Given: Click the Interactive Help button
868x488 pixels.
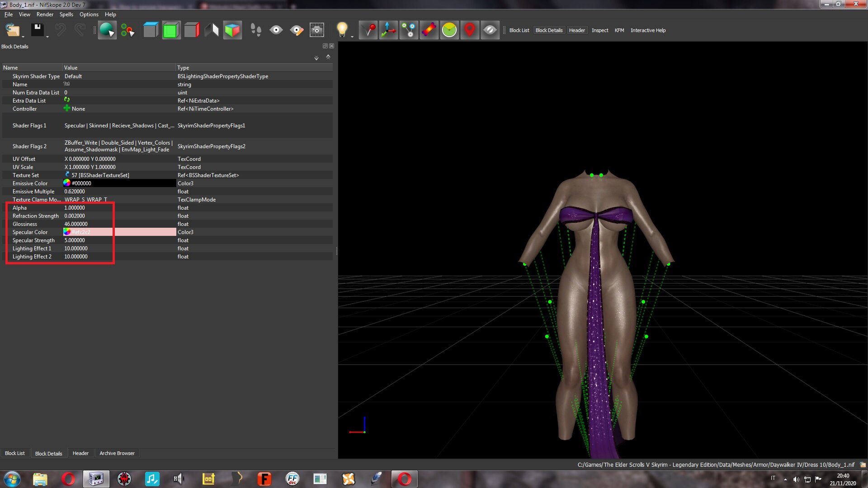Looking at the screenshot, I should pos(648,30).
